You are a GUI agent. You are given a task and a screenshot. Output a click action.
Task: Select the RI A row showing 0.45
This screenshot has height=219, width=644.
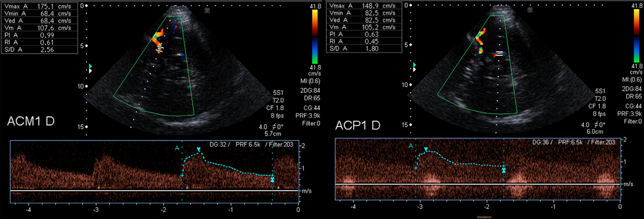(364, 41)
